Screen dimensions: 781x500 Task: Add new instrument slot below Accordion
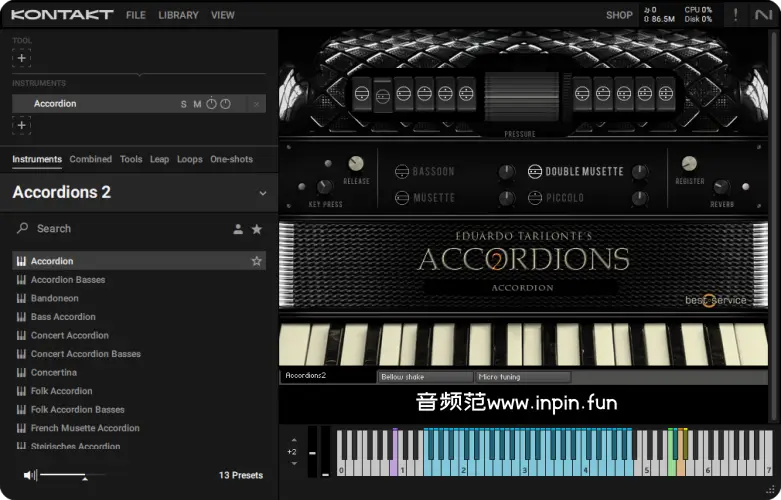pyautogui.click(x=21, y=125)
